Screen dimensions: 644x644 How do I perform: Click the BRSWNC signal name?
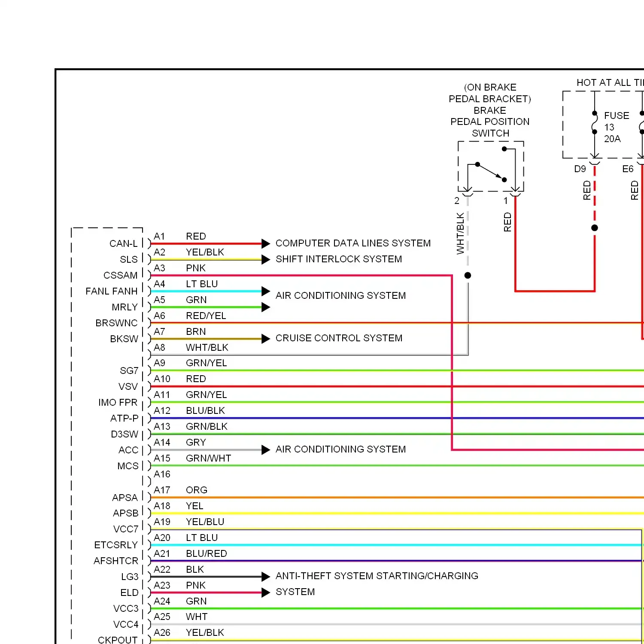[117, 323]
